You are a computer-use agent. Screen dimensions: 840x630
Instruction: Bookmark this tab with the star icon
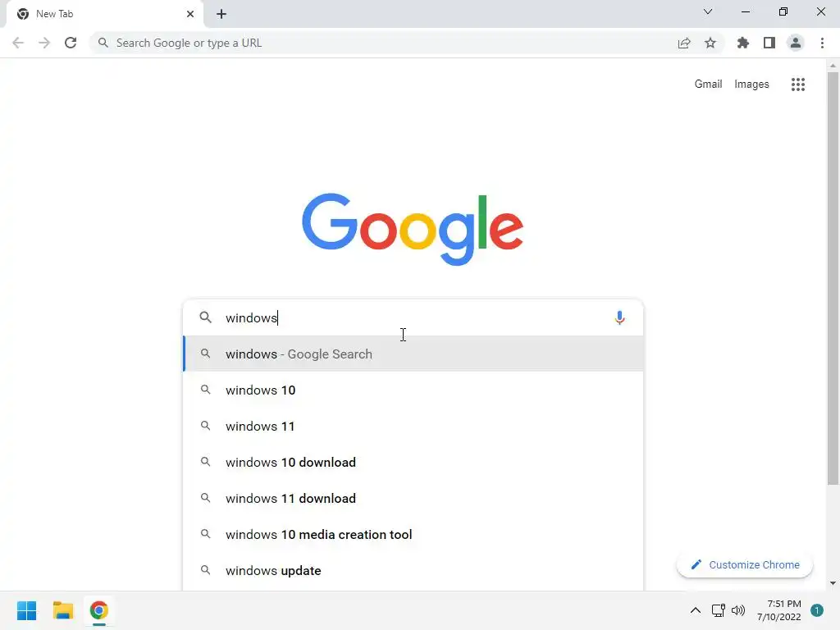(710, 43)
